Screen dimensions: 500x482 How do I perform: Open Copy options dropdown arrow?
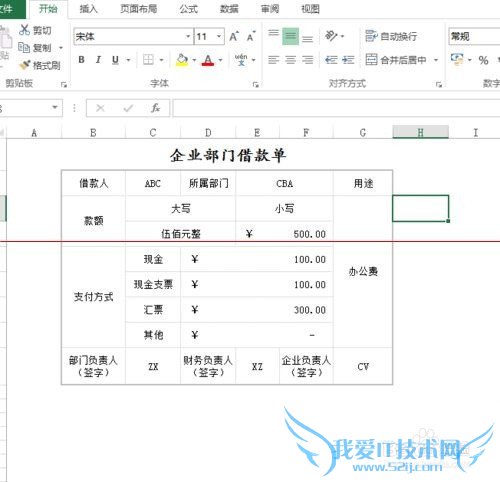pos(61,48)
